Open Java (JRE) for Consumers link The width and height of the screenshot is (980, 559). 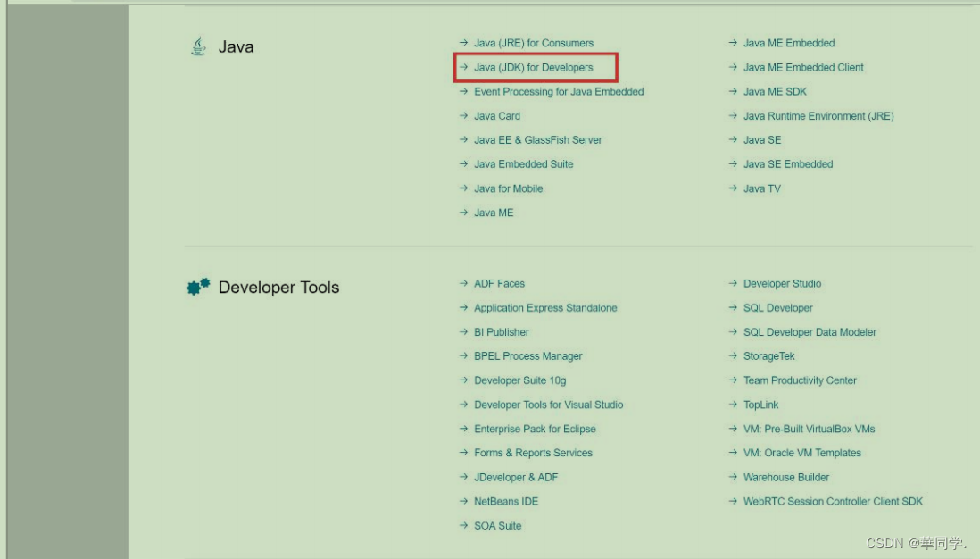(534, 43)
